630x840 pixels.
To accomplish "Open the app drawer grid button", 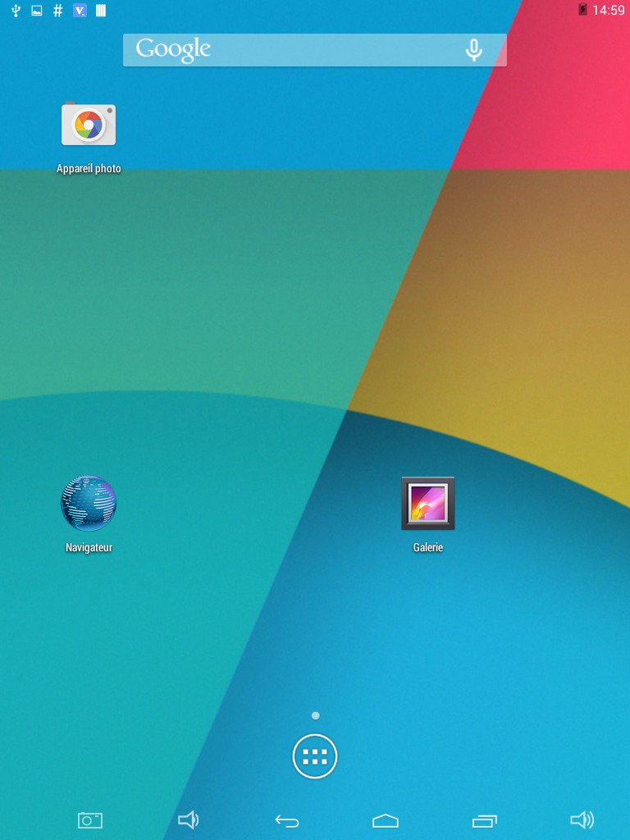I will click(315, 756).
